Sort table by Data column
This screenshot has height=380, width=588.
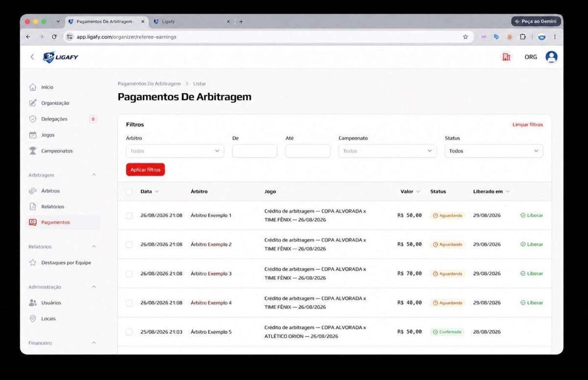149,192
